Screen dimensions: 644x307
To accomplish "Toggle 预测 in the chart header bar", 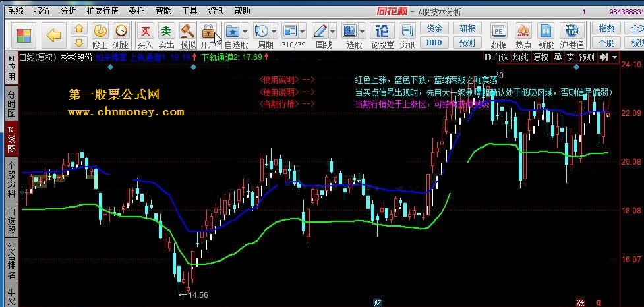I will [x=586, y=57].
